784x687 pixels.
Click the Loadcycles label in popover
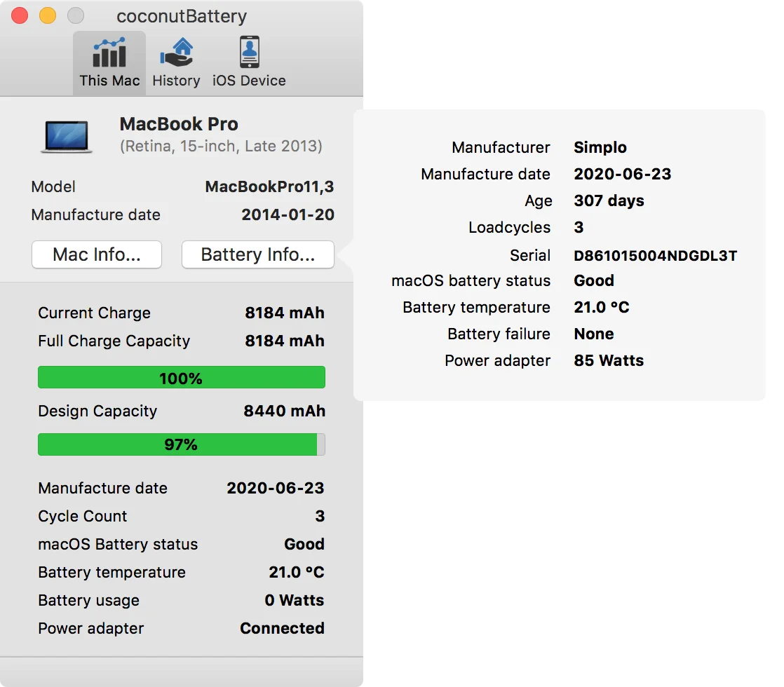[510, 228]
